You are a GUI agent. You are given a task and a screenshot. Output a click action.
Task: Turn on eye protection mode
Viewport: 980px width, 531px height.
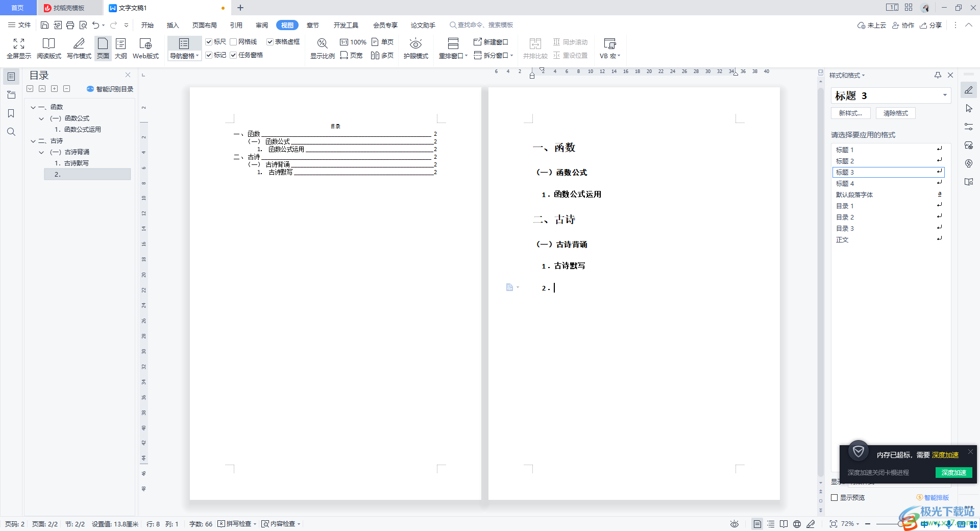416,49
